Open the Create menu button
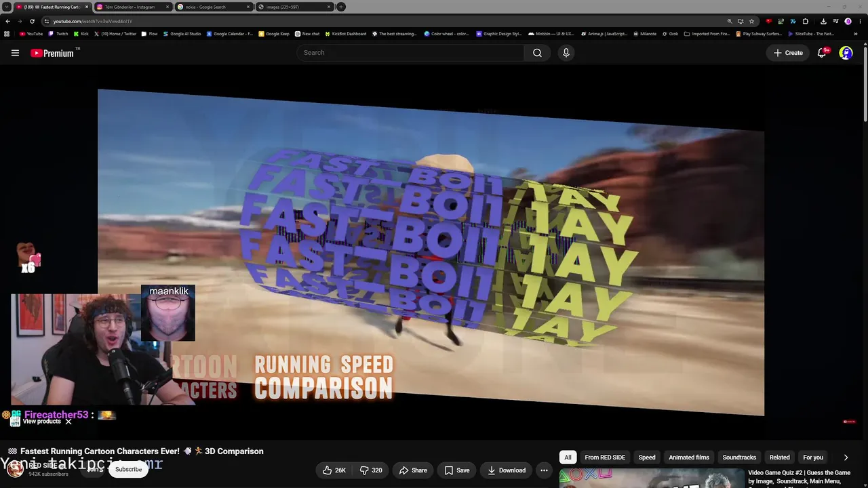 tap(788, 53)
